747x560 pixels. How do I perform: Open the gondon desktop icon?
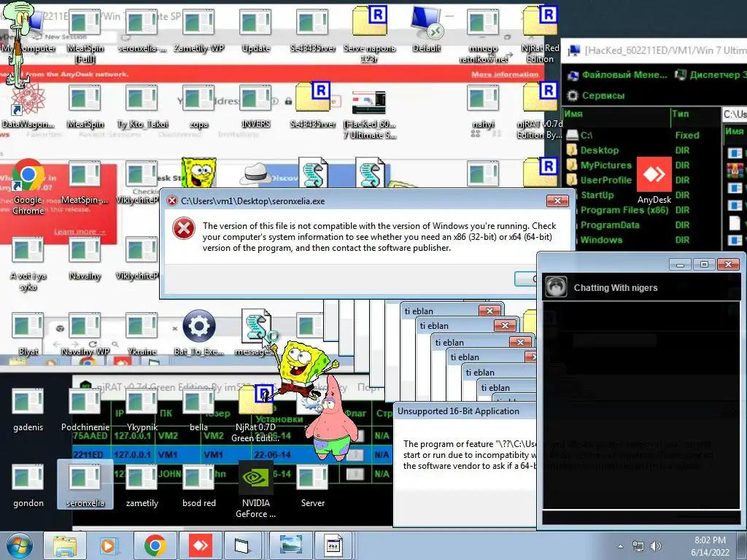28,486
